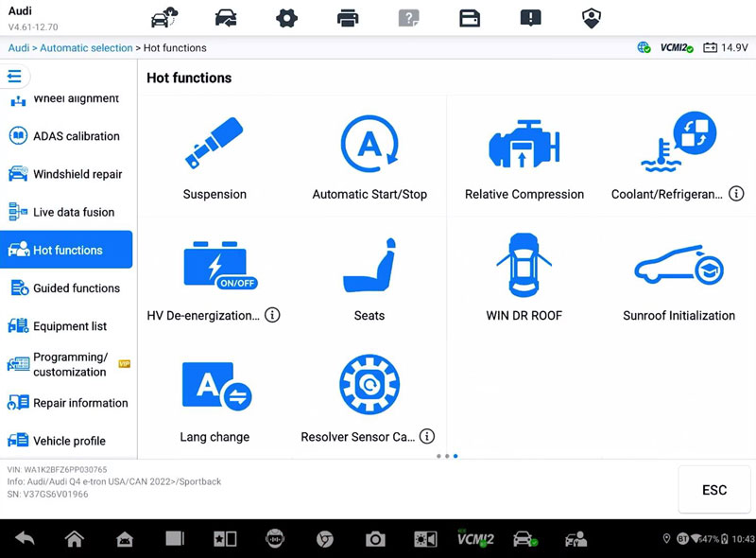The height and width of the screenshot is (558, 756).
Task: Click the settings gear in top toolbar
Action: point(286,18)
